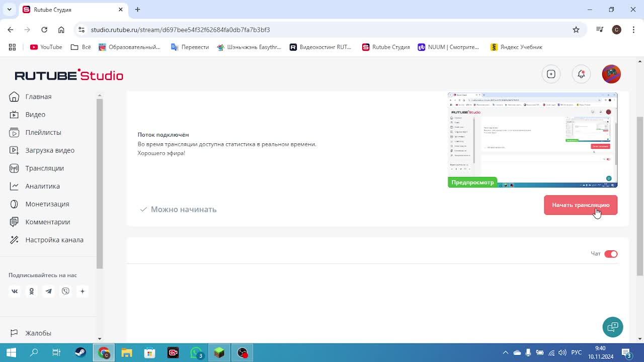Open the Rutube Студия bookmark
Viewport: 644px width, 362px height.
pyautogui.click(x=386, y=47)
